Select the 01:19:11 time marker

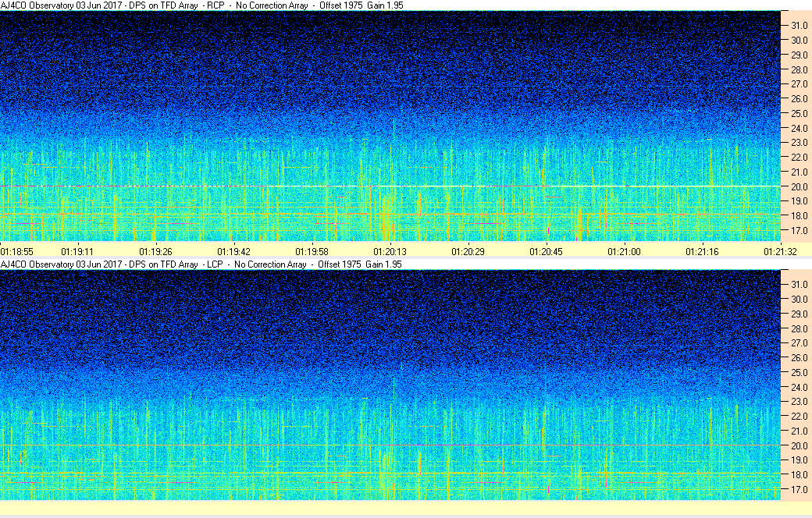(x=77, y=251)
